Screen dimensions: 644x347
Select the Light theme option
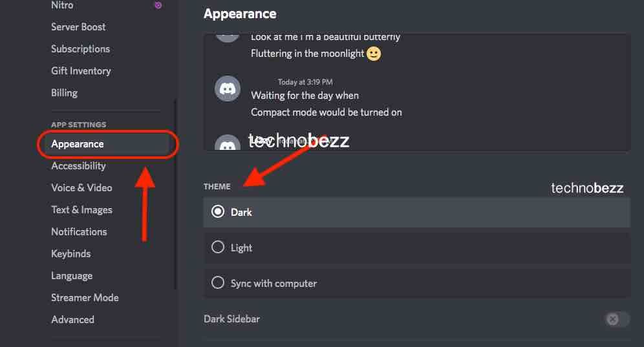tap(416, 247)
